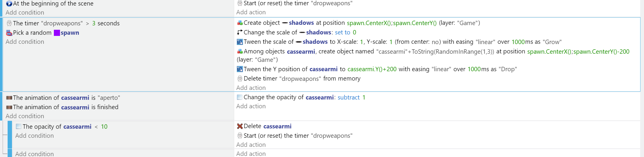The width and height of the screenshot is (644, 157).
Task: Click the timer icon beside 'dropweapons' > 3 seconds
Action: (x=9, y=23)
